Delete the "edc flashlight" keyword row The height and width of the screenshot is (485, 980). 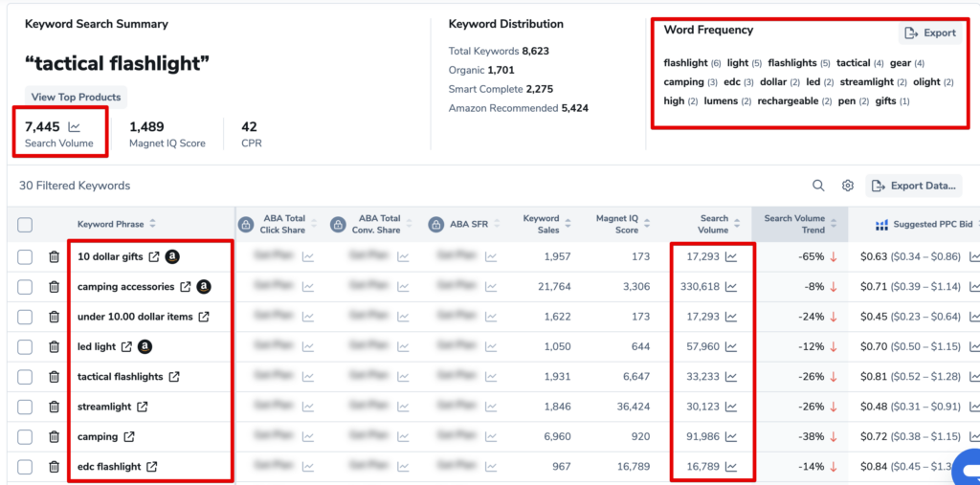pyautogui.click(x=55, y=466)
